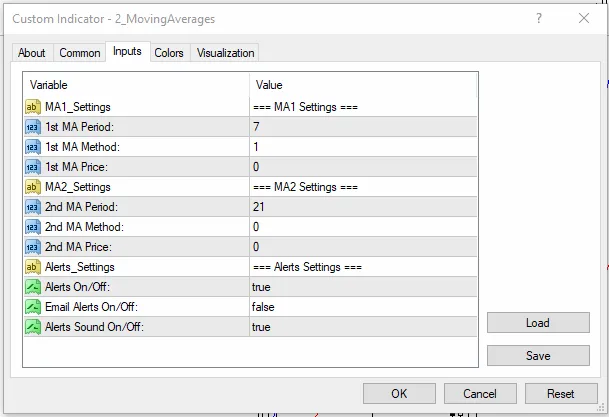
Task: Select the 1st MA Price value 0
Action: 363,167
